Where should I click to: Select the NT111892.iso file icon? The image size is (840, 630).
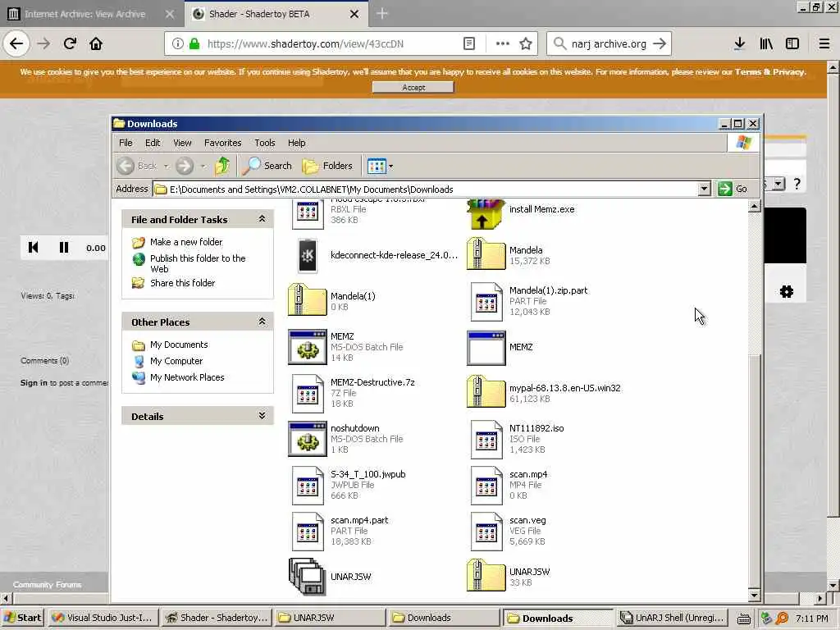(486, 440)
